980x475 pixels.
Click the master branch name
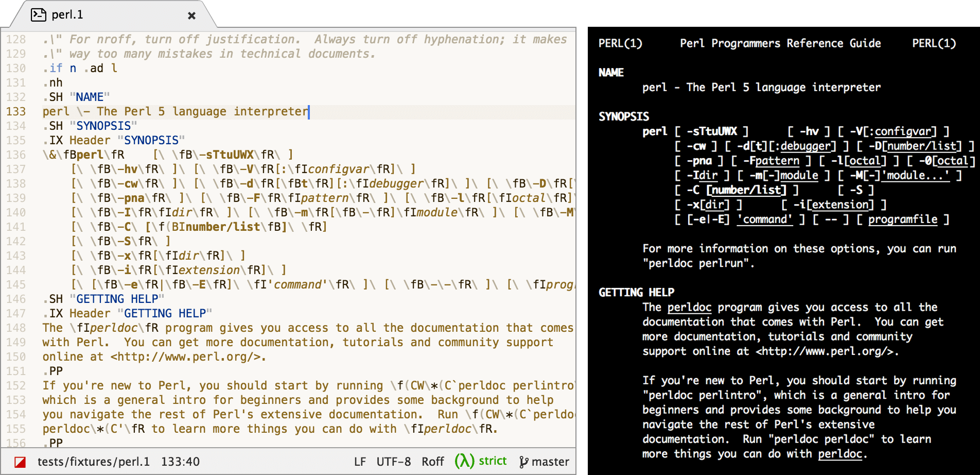(550, 462)
